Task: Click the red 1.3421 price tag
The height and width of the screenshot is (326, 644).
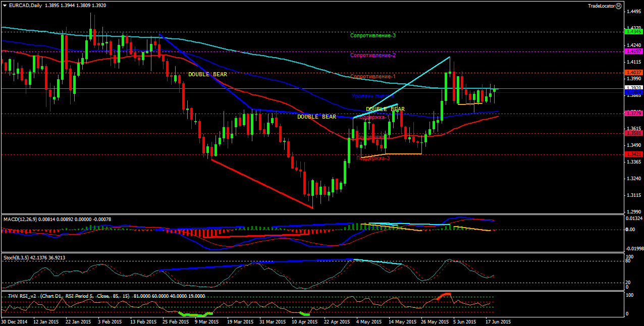Action: [633, 154]
